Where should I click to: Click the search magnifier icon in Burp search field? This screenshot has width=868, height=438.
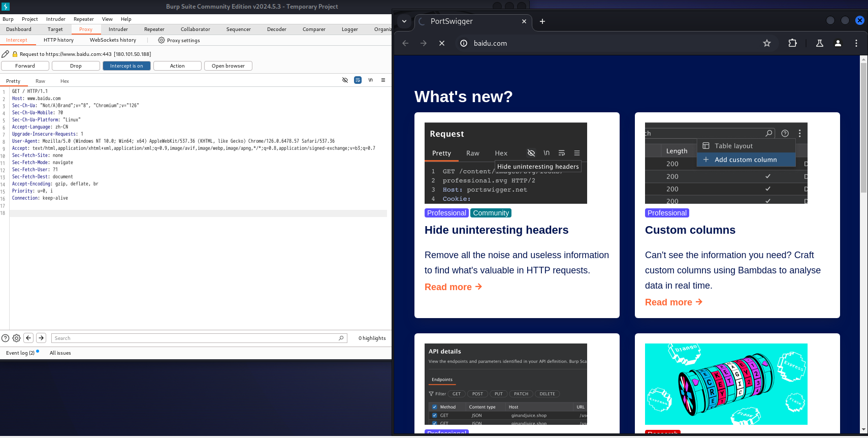pyautogui.click(x=341, y=338)
